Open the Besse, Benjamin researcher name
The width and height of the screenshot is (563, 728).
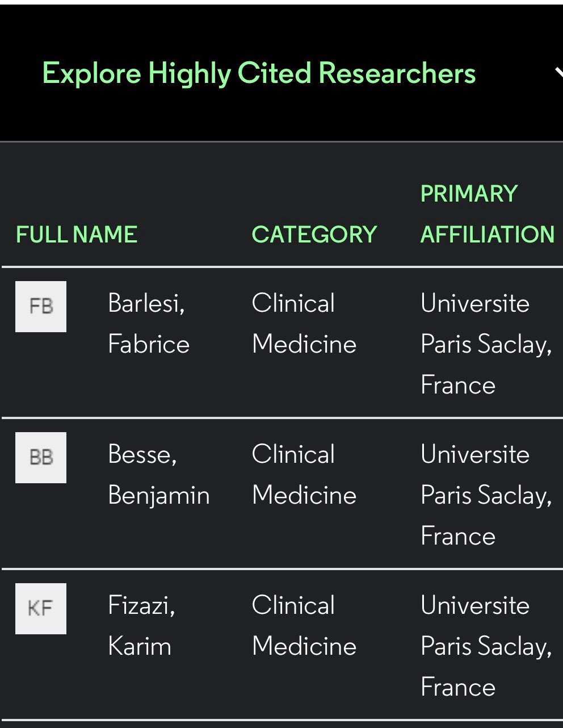(x=158, y=475)
